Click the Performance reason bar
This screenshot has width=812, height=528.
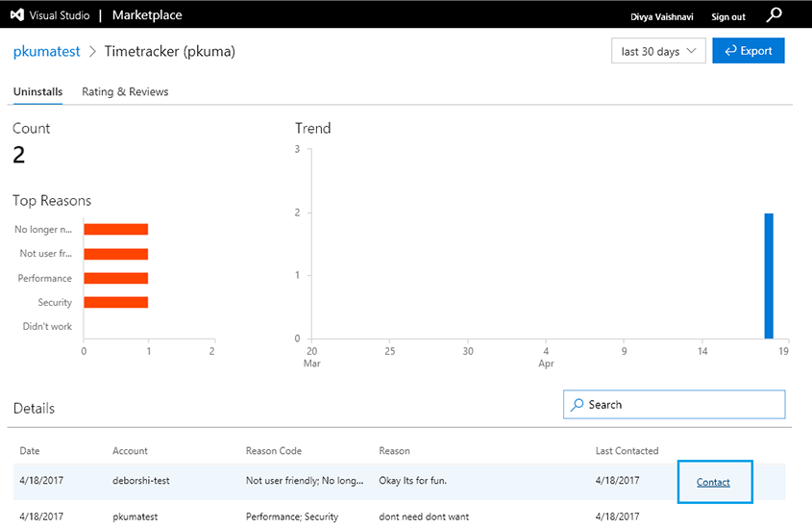point(116,278)
